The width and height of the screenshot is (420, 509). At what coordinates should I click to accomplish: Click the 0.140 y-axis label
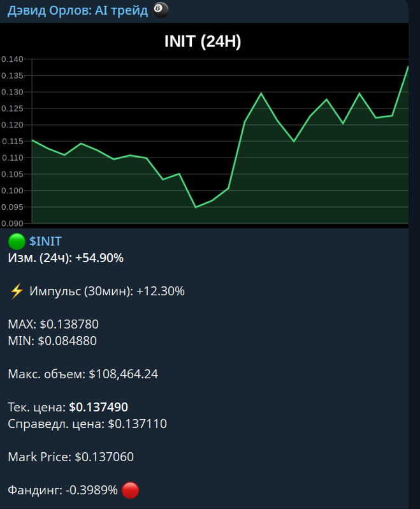point(12,59)
